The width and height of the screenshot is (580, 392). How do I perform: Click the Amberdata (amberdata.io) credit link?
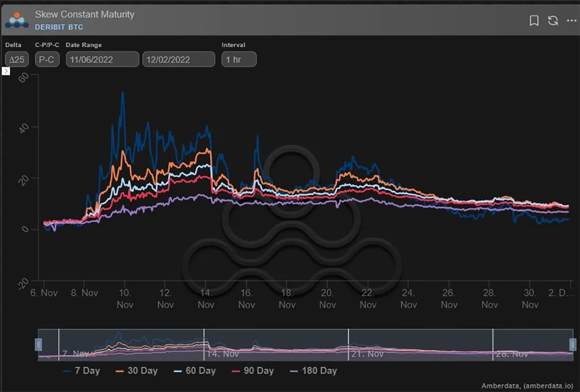tap(527, 385)
